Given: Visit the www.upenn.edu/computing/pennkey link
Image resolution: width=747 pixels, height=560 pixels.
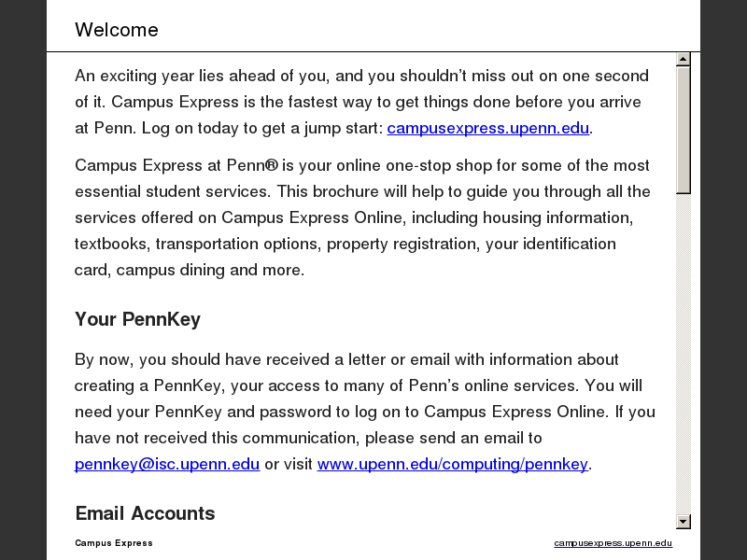Looking at the screenshot, I should click(452, 464).
